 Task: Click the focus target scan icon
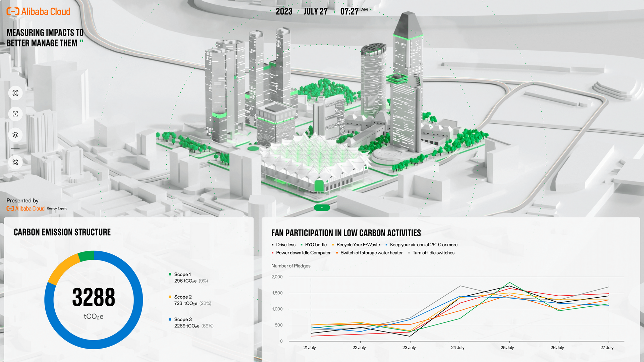pyautogui.click(x=15, y=114)
